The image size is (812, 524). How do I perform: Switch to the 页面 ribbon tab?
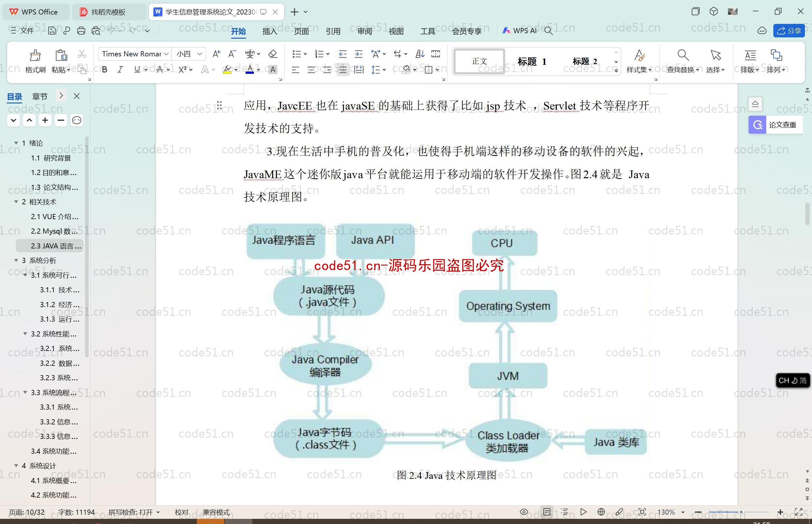(301, 31)
